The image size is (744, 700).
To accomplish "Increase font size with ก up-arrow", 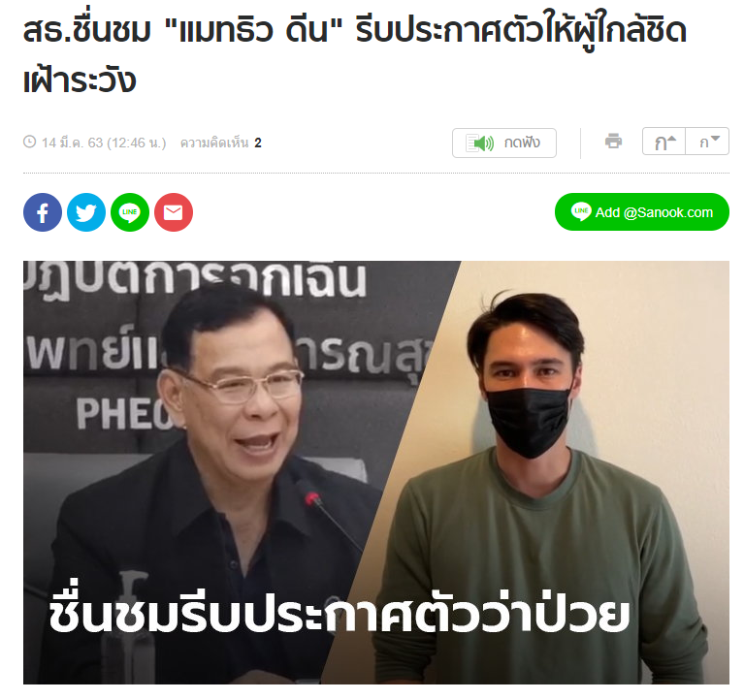I will pyautogui.click(x=663, y=142).
